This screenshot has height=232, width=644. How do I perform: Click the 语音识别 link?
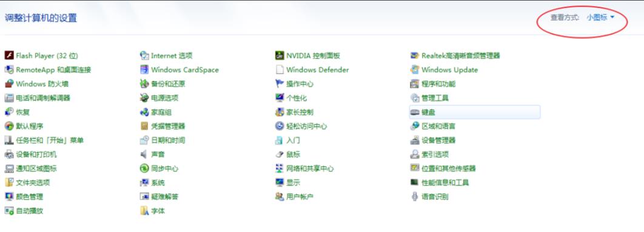pyautogui.click(x=435, y=197)
